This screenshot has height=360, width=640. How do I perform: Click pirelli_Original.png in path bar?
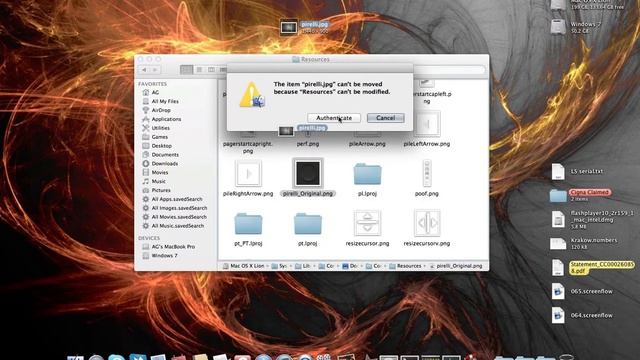pos(456,266)
